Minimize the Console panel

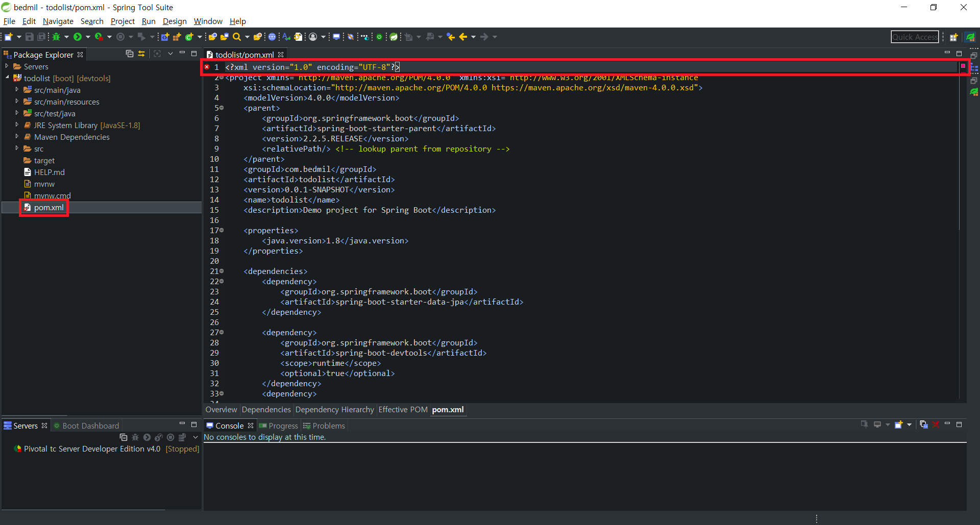click(x=947, y=424)
